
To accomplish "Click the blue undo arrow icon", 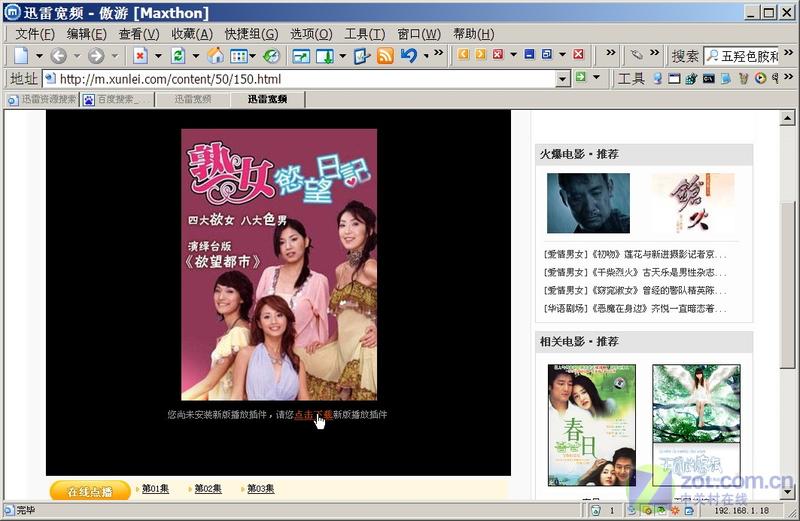I will [409, 55].
